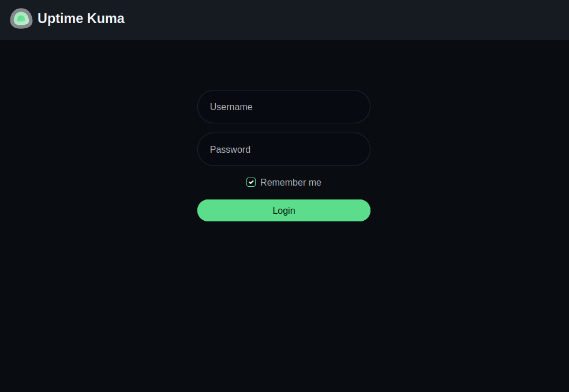Focus the Password input field

pos(283,149)
